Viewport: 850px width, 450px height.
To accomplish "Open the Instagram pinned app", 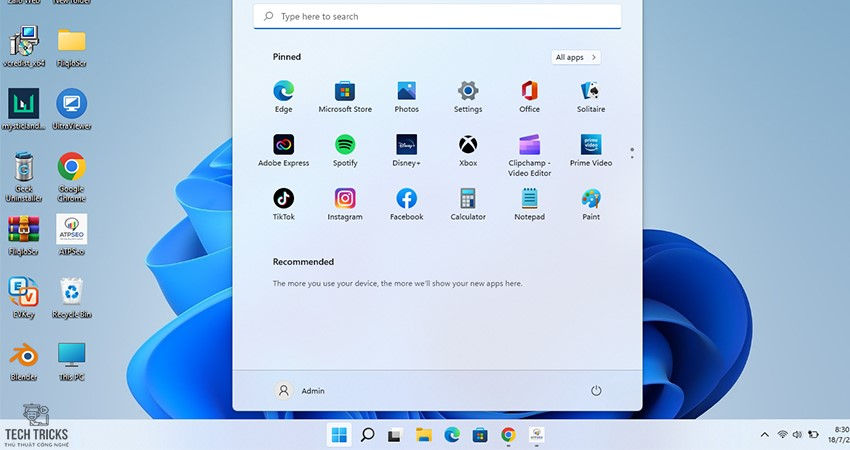I will tap(345, 204).
